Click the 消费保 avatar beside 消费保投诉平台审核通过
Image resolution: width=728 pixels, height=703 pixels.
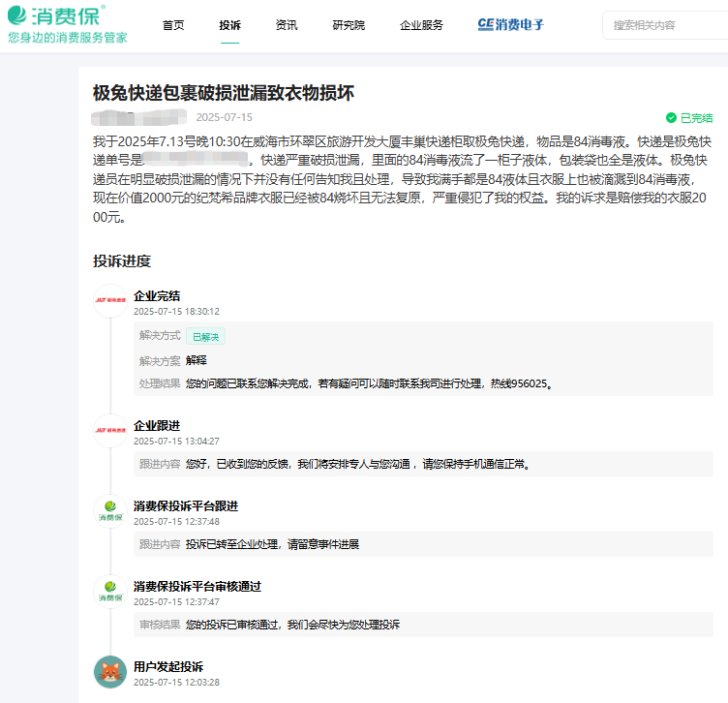click(110, 591)
